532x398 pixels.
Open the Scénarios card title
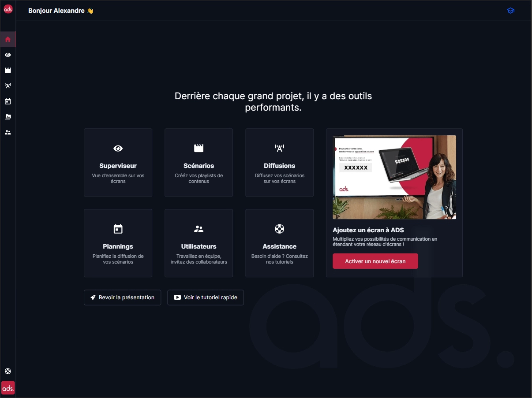199,166
